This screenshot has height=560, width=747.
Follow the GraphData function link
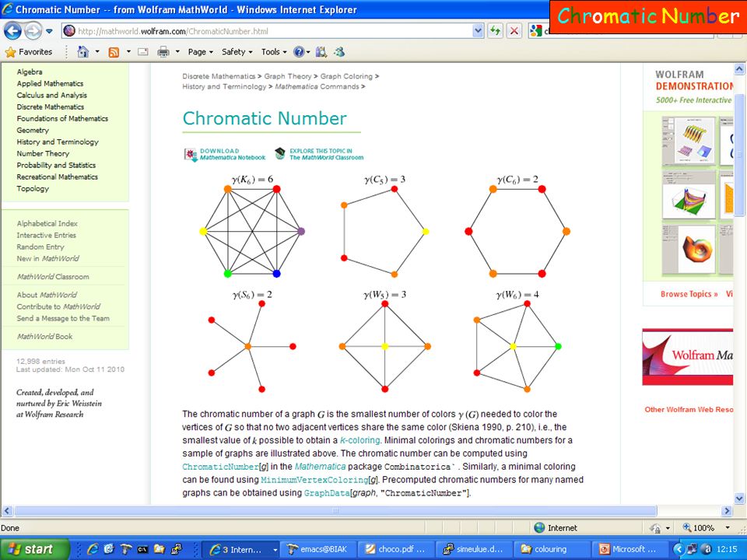(327, 493)
